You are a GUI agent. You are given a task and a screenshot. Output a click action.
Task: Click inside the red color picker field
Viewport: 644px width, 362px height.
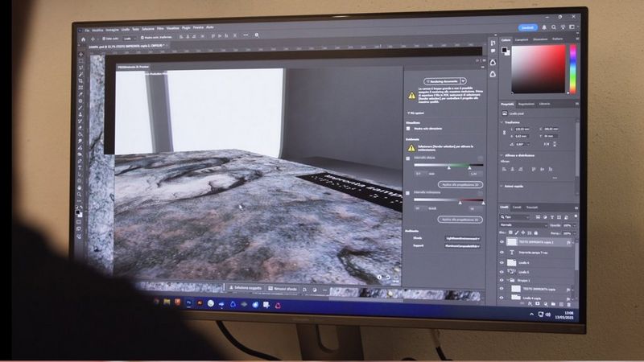click(x=539, y=70)
